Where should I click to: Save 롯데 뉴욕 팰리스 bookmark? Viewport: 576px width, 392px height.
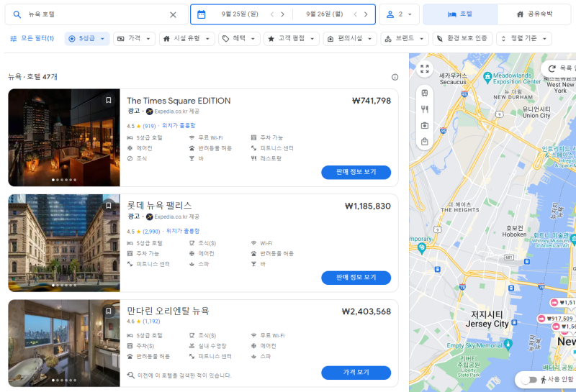[x=109, y=206]
